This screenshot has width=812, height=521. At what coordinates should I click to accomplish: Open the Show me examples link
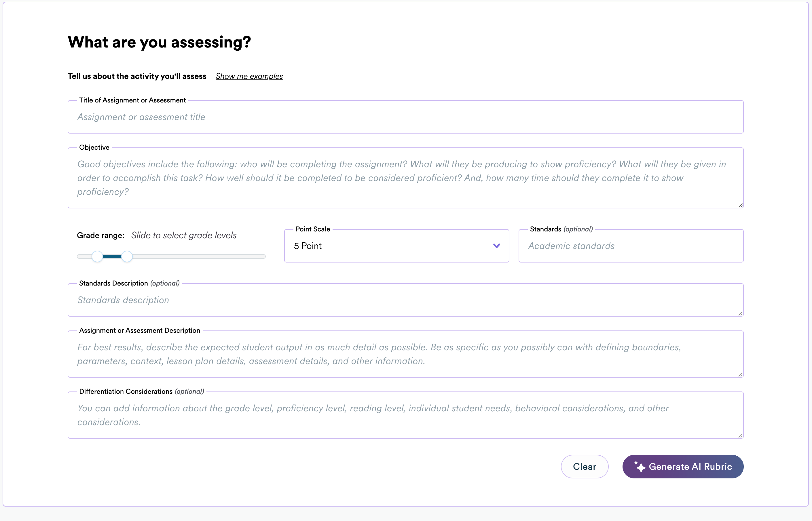(x=249, y=76)
